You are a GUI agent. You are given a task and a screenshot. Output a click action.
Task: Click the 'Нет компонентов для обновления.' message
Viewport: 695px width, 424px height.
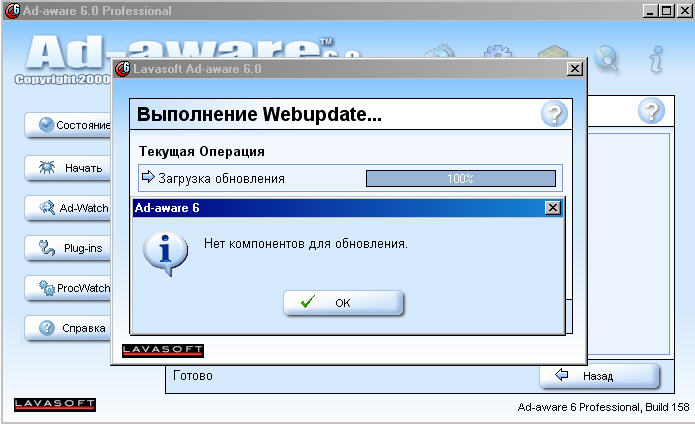[x=306, y=244]
